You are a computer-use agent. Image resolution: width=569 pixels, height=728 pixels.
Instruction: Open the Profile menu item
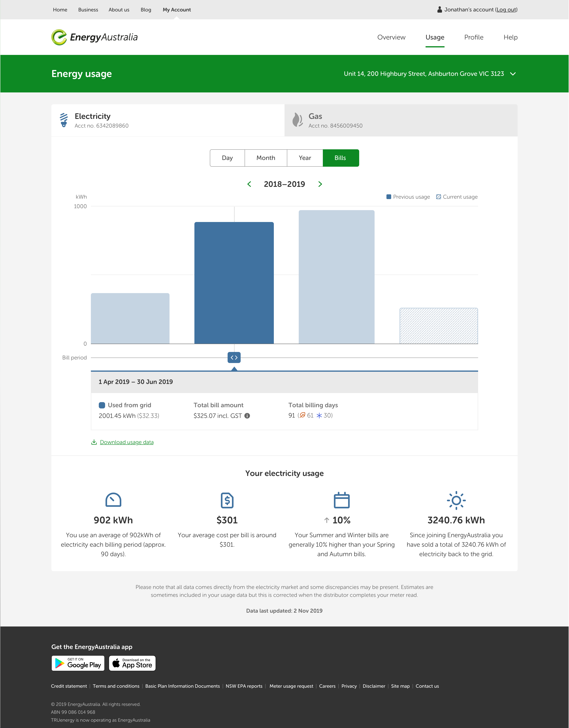474,37
